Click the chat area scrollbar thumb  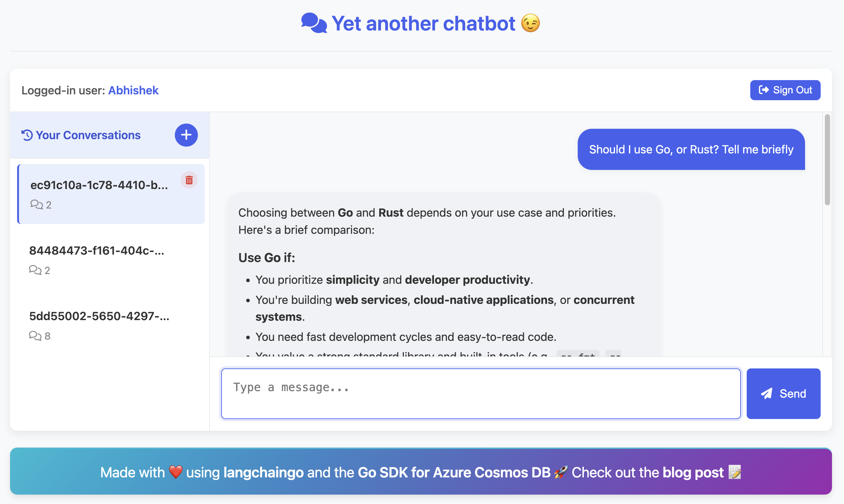(827, 160)
